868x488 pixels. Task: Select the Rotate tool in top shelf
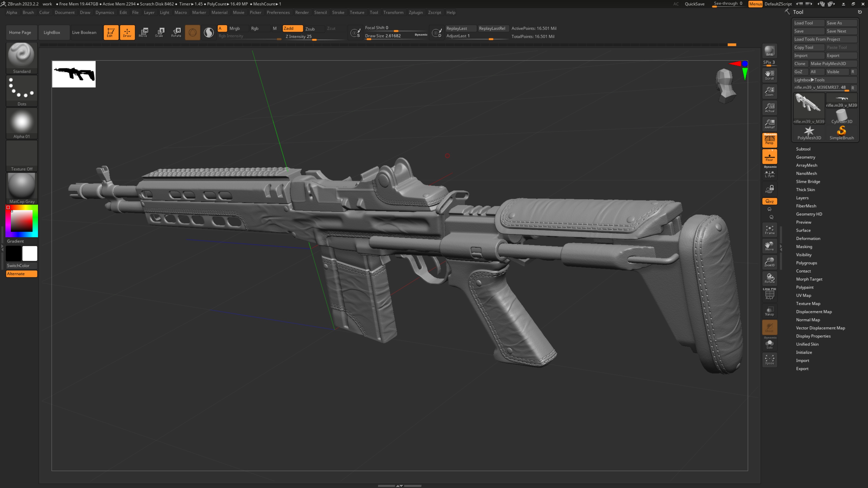(176, 32)
